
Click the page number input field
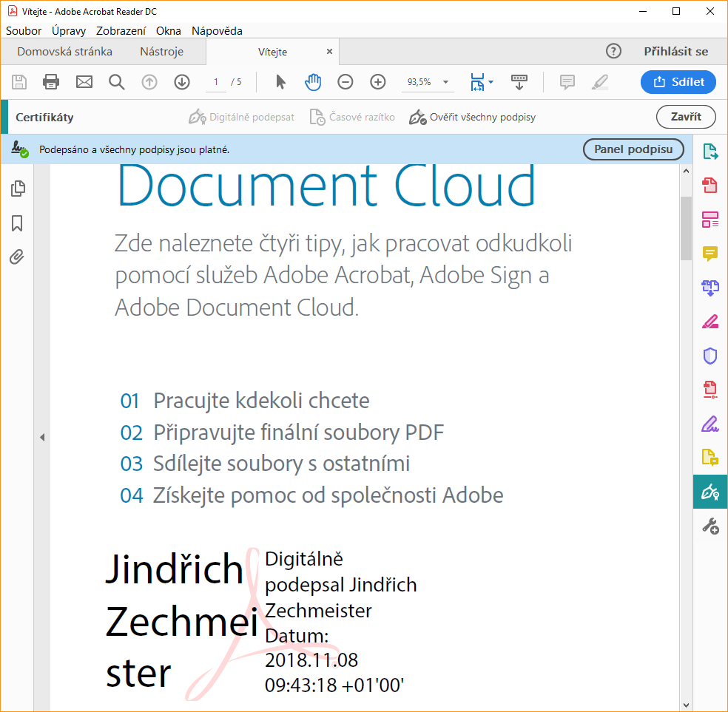pyautogui.click(x=216, y=82)
